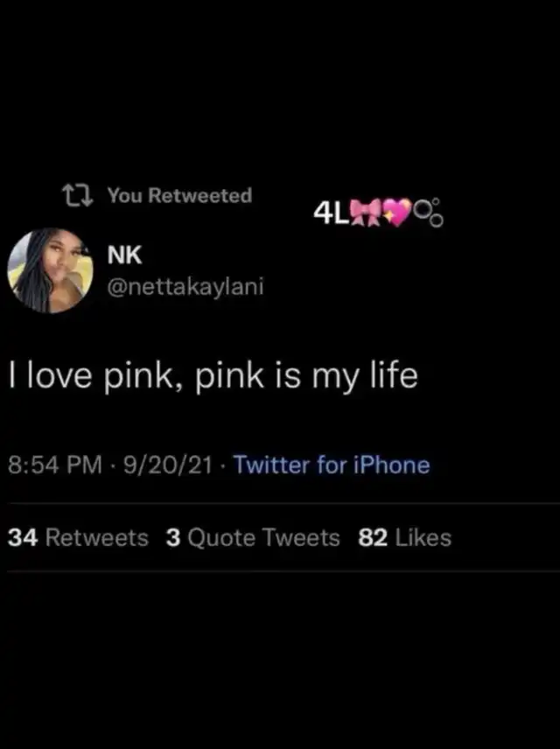The width and height of the screenshot is (560, 749).
Task: Click the sparkling pink heart emoji
Action: click(x=397, y=211)
